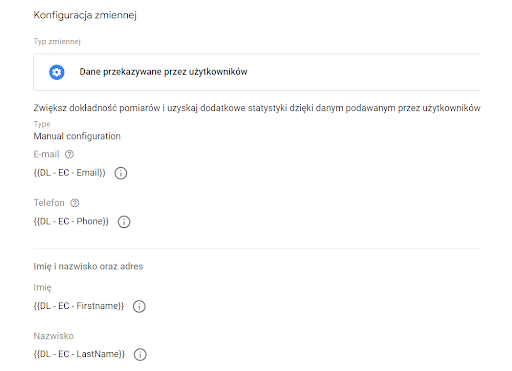Screen dimensions: 512x371
Task: Open the E-mail help question mark icon
Action: tap(69, 154)
